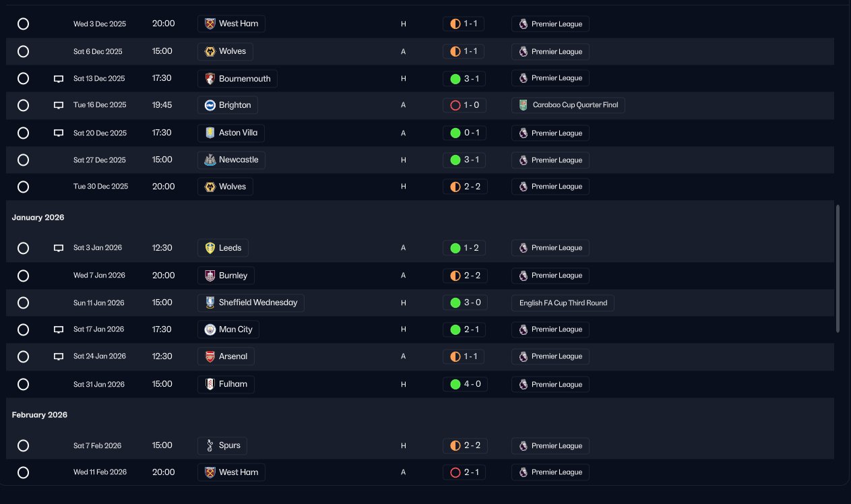Click the Spurs club badge
The image size is (851, 504).
(x=210, y=445)
